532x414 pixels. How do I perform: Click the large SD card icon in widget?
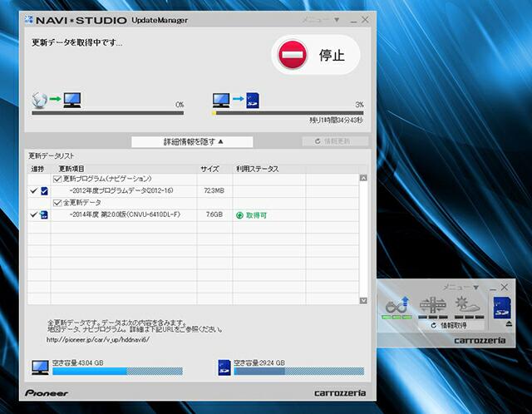[501, 304]
